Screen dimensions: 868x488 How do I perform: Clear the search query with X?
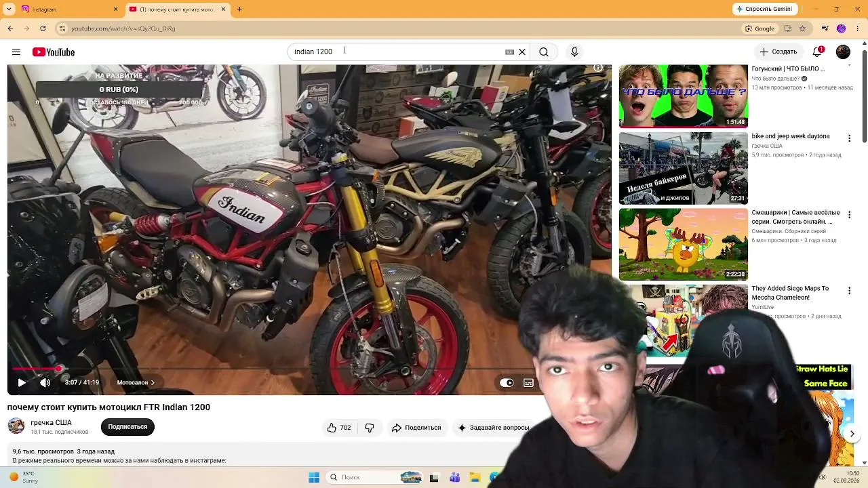(x=522, y=52)
